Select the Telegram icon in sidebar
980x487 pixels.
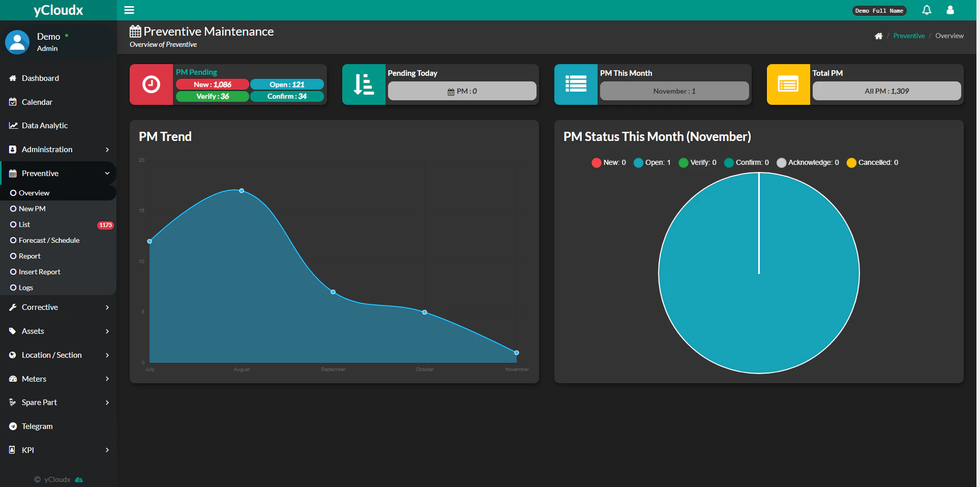[x=12, y=426]
